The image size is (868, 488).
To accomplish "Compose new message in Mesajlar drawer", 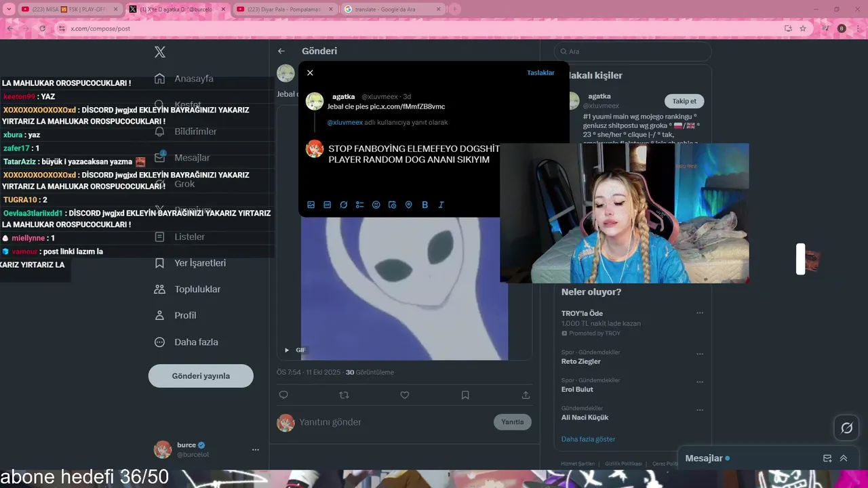I will coord(827,458).
